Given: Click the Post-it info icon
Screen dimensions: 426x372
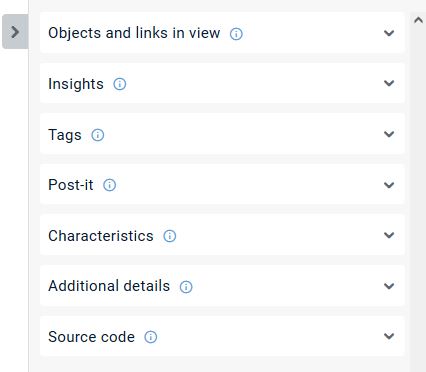Looking at the screenshot, I should tap(109, 185).
